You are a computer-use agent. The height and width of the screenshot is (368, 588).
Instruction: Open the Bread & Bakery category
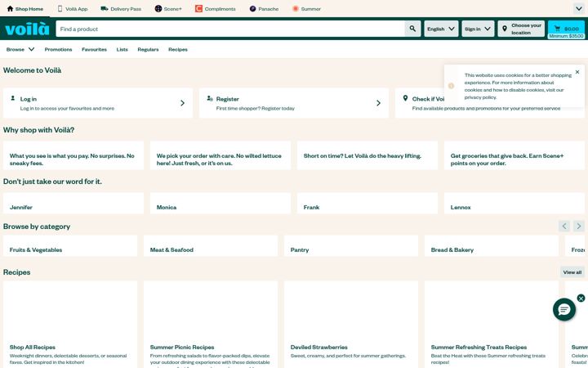point(492,246)
